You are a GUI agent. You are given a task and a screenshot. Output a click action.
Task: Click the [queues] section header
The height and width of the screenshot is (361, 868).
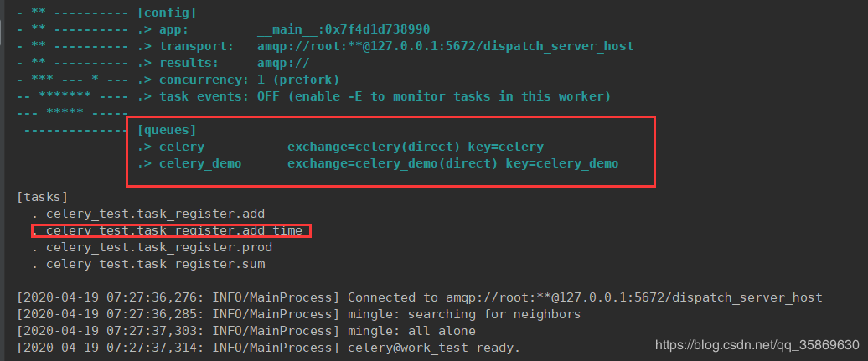tap(167, 131)
